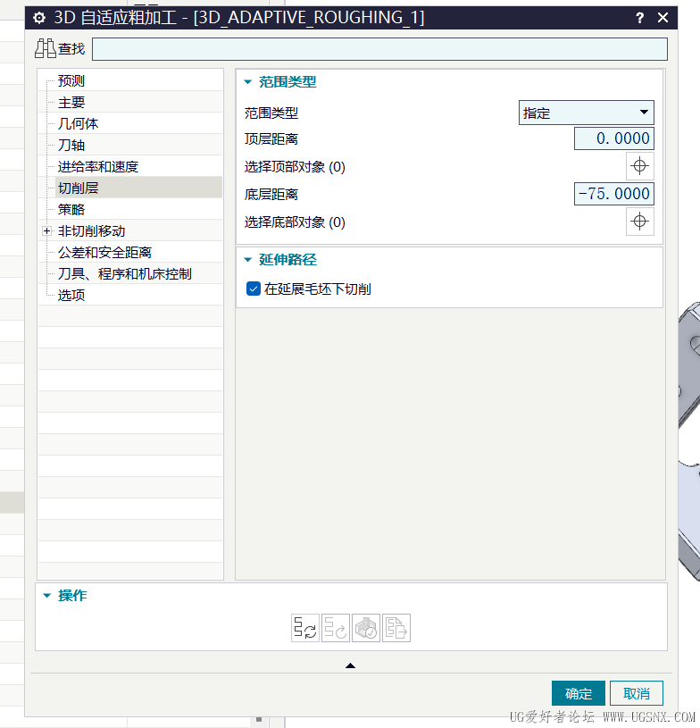Select 刀轴 in the tree
Image resolution: width=700 pixels, height=728 pixels.
(x=71, y=145)
